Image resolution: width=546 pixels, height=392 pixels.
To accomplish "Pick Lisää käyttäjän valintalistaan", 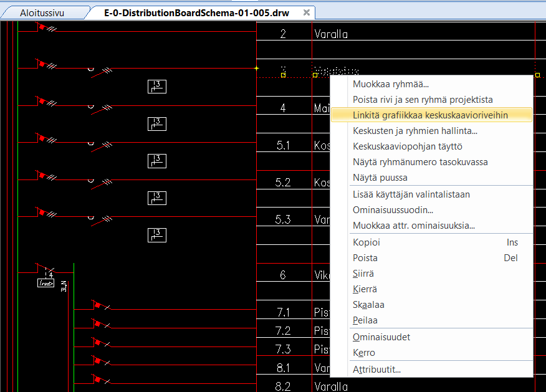I will pos(411,194).
